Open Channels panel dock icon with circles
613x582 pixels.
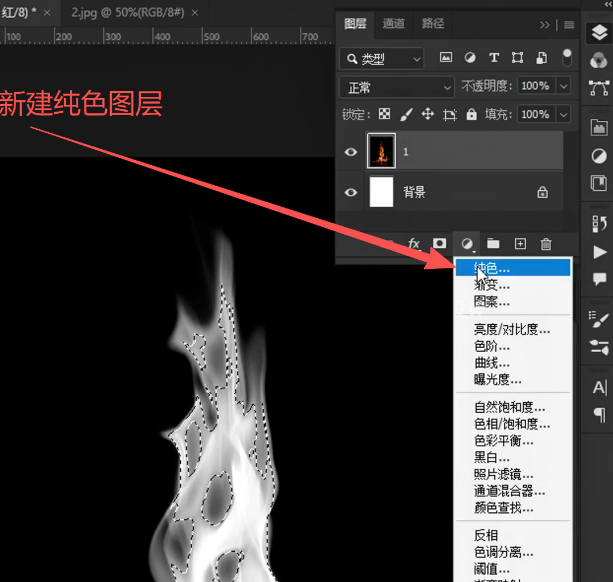599,61
